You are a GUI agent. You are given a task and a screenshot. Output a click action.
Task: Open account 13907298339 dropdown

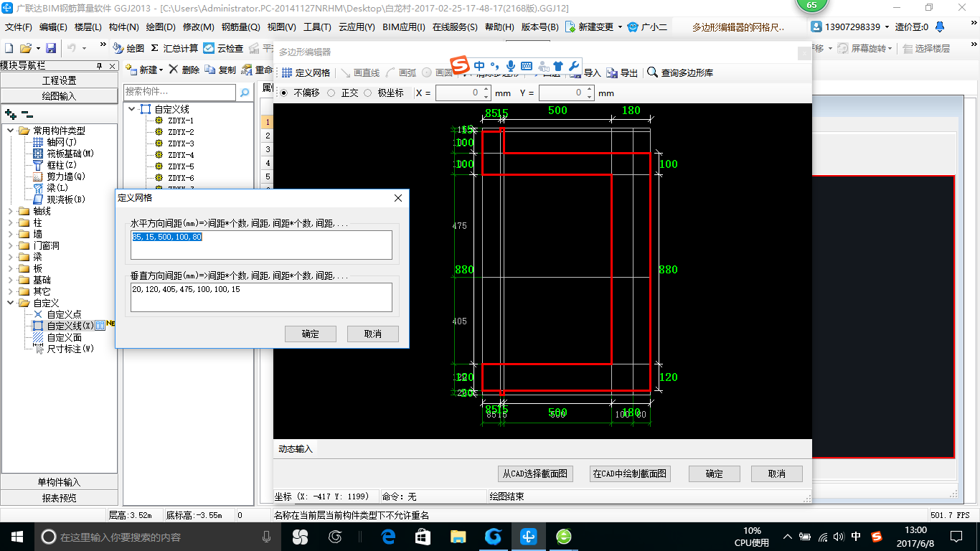pos(887,27)
